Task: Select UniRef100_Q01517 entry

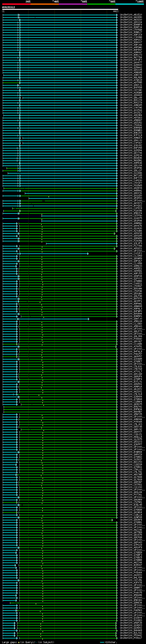Action: click(x=131, y=113)
